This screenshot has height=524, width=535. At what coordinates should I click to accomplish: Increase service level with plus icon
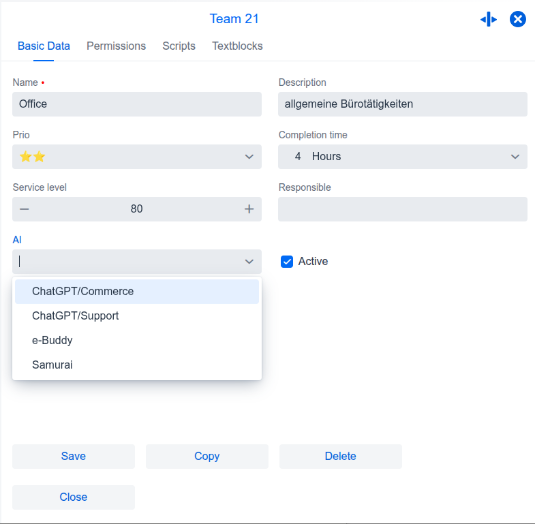coord(249,209)
